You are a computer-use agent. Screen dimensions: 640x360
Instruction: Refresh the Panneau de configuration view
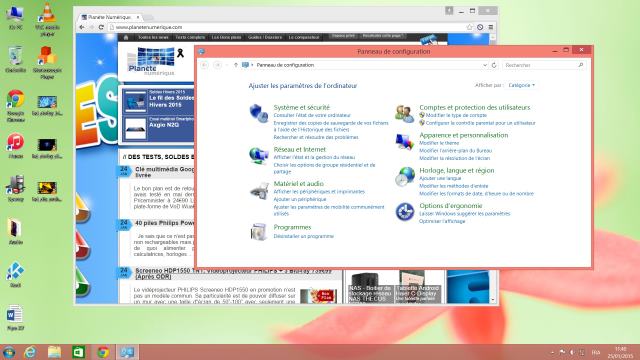[x=494, y=65]
